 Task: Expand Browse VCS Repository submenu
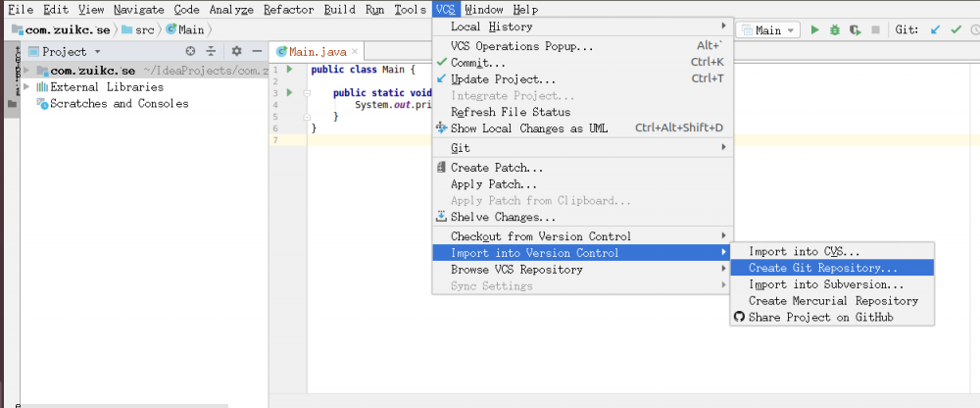580,269
